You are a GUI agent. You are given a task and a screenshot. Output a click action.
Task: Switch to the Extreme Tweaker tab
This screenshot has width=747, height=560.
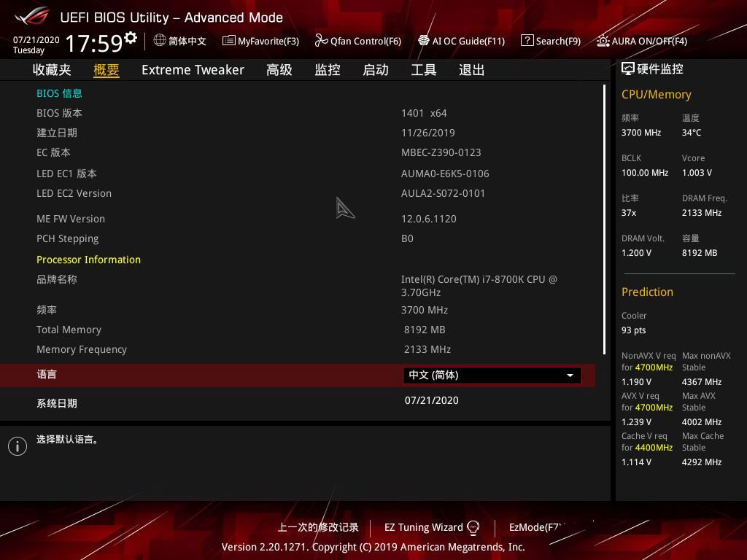click(x=193, y=69)
